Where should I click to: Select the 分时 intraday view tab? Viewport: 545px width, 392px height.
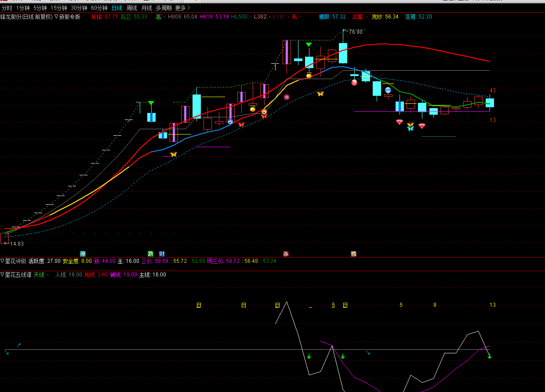(7, 8)
